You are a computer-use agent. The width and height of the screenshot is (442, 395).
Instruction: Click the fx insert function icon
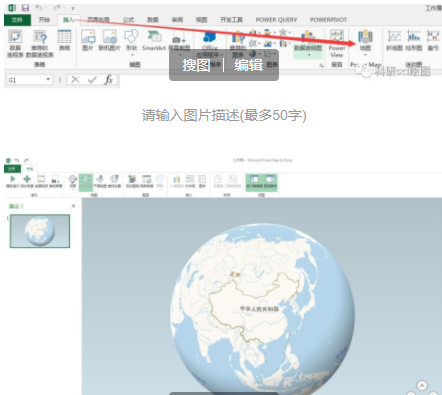click(109, 80)
